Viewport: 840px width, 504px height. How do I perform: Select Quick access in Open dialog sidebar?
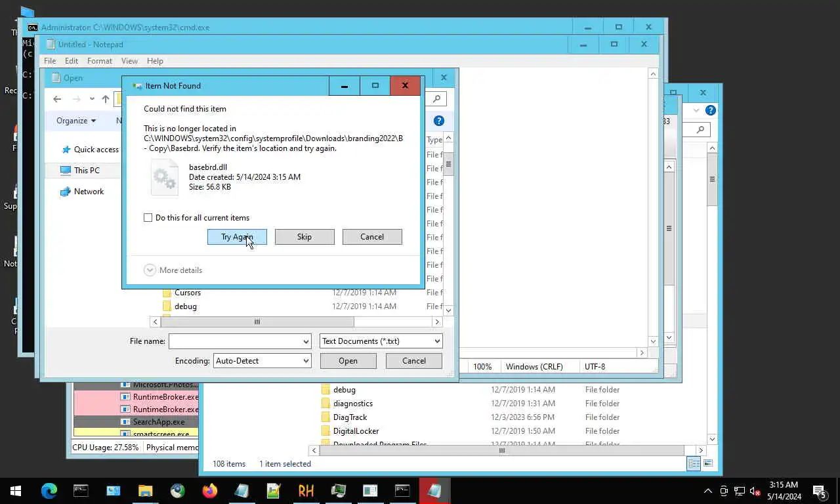[96, 149]
